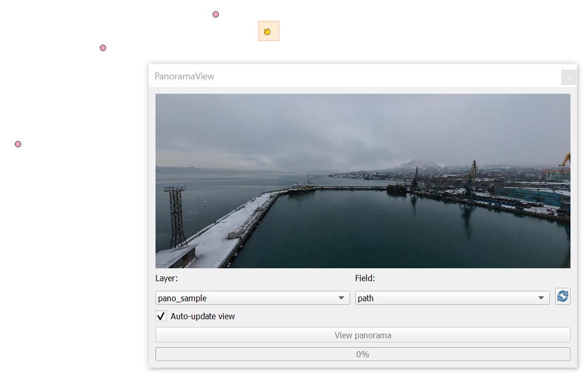Close the PanoramaView dialog
Screen dimensions: 588x380
(569, 77)
